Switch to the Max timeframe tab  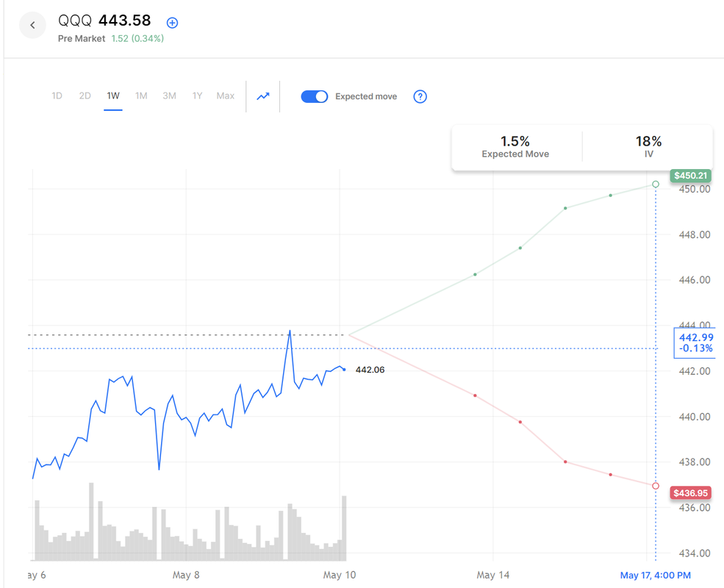226,96
